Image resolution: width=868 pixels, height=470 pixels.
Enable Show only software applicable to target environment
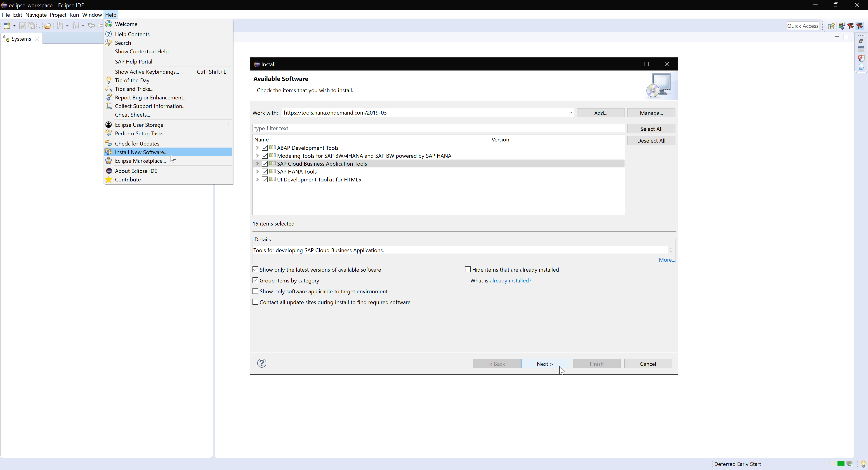255,291
